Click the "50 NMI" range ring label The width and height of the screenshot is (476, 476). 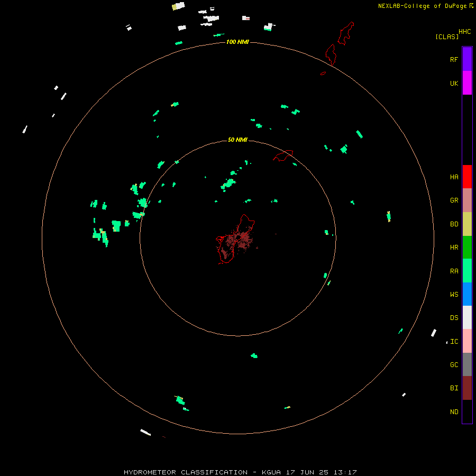pos(237,140)
